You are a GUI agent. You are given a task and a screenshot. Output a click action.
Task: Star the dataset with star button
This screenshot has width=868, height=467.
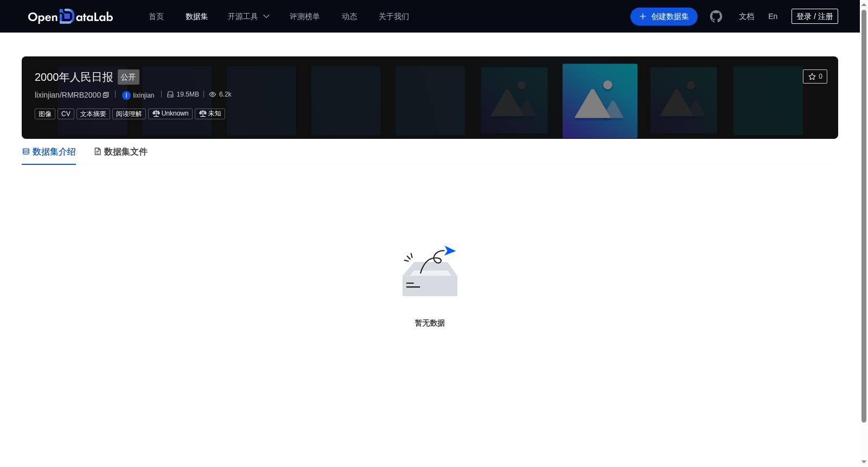pyautogui.click(x=815, y=76)
